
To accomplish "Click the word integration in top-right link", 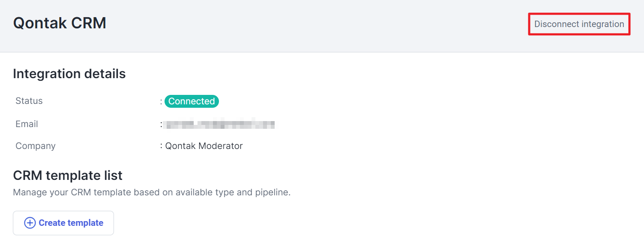I will [x=602, y=24].
